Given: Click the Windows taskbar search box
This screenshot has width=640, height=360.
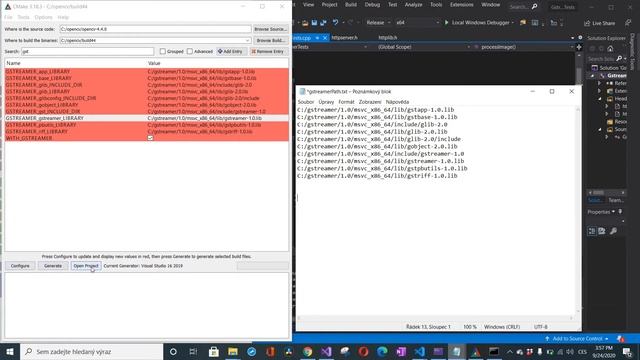Looking at the screenshot, I should pos(91,351).
